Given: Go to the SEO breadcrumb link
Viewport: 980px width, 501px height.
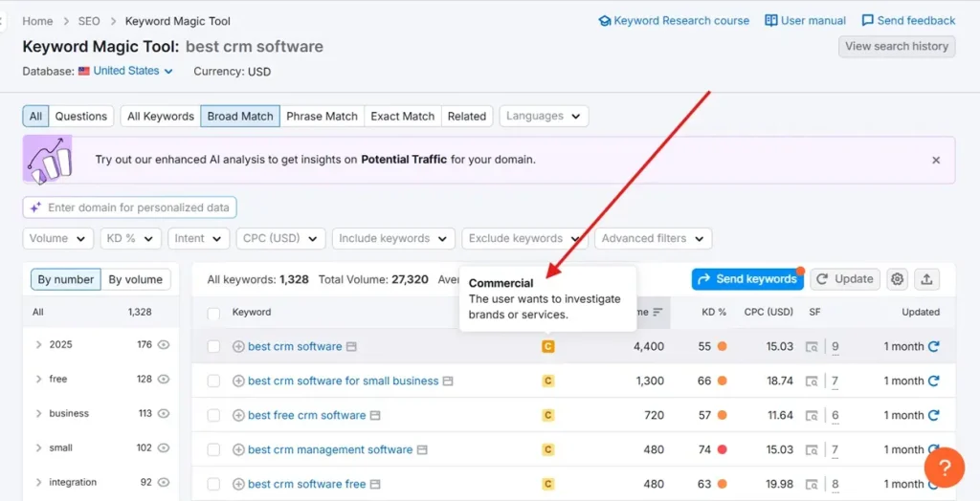Looking at the screenshot, I should pos(89,21).
